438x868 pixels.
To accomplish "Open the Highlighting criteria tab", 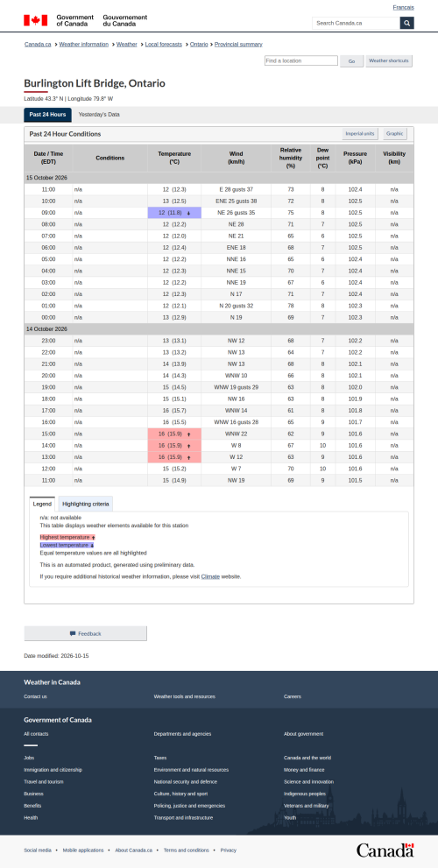I will 85,504.
